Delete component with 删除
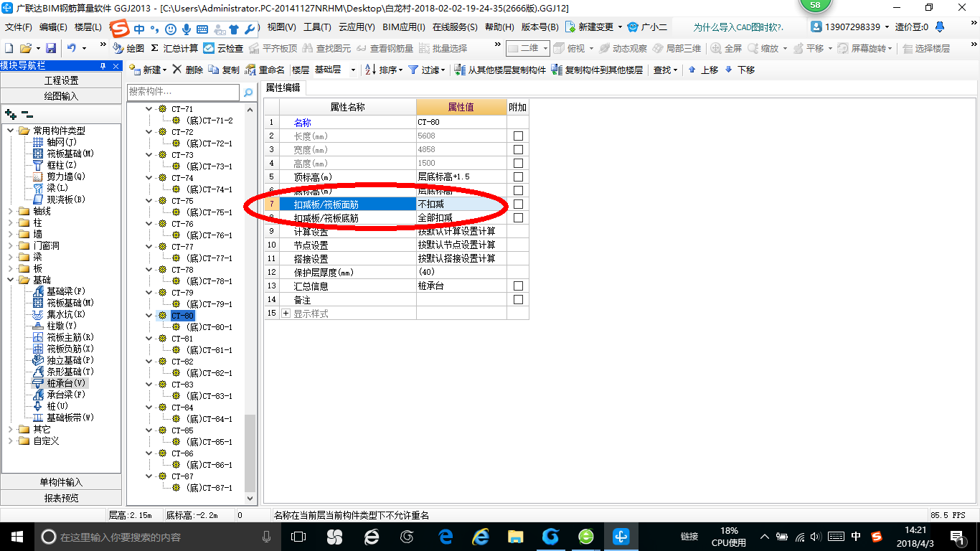This screenshot has height=551, width=980. click(187, 70)
